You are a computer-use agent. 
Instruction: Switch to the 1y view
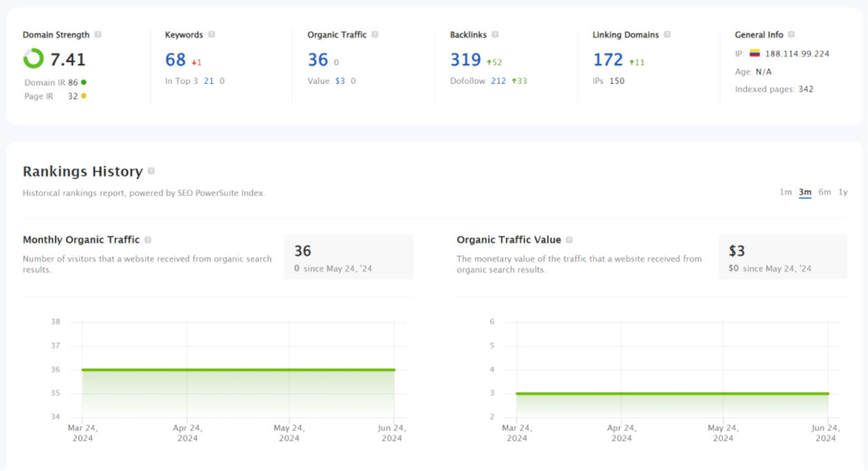[x=842, y=192]
